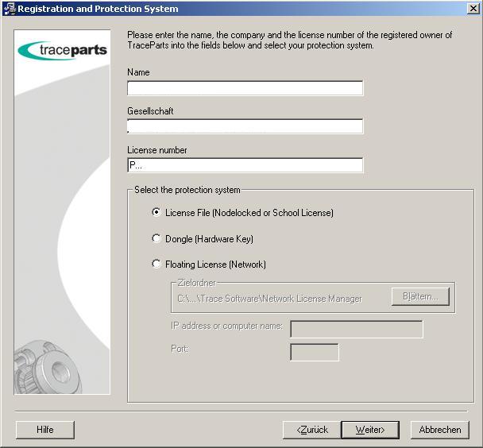Click the "Select the protection system" group label
483x448 pixels.
tap(187, 190)
